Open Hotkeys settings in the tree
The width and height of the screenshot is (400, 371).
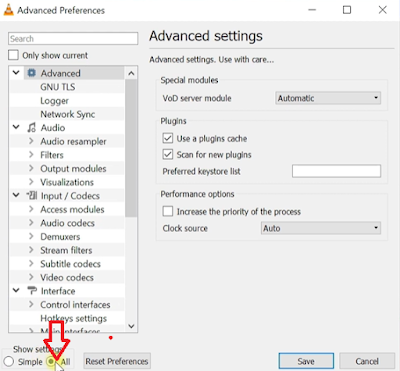coord(74,318)
